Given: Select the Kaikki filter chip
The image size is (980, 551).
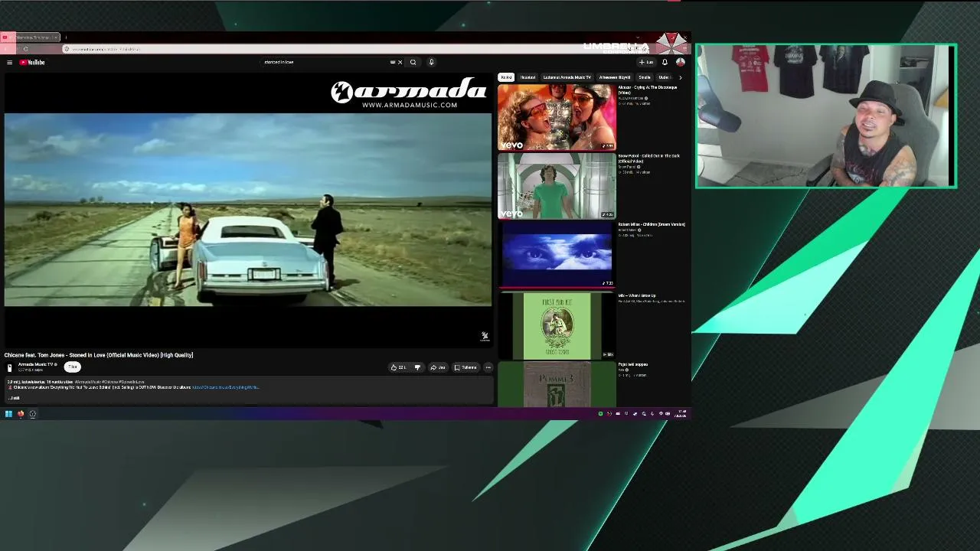Looking at the screenshot, I should [506, 77].
